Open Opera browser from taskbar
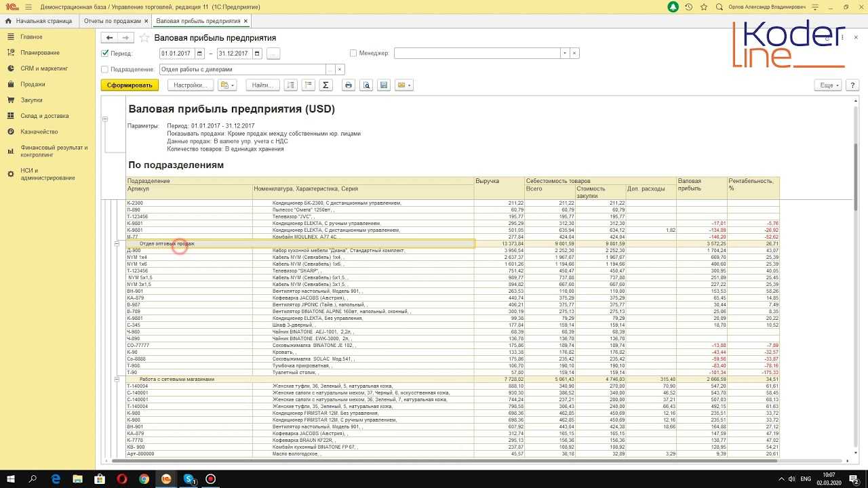 (x=122, y=479)
